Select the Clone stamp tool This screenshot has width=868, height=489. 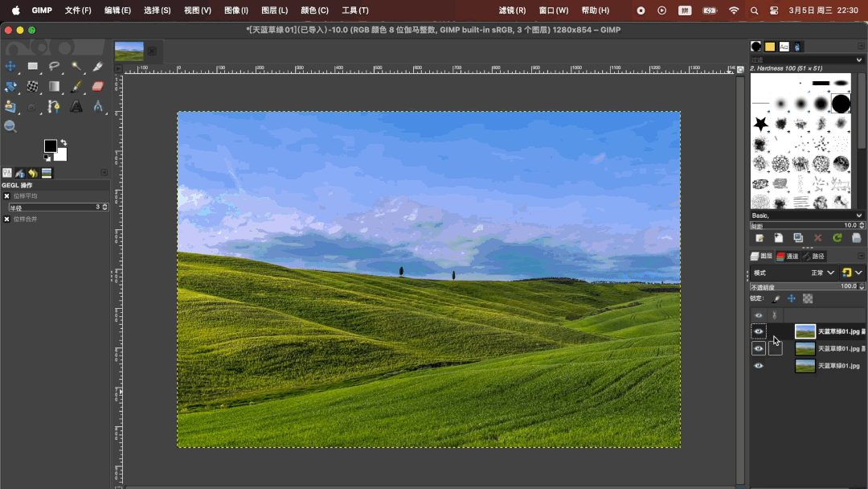[x=10, y=106]
